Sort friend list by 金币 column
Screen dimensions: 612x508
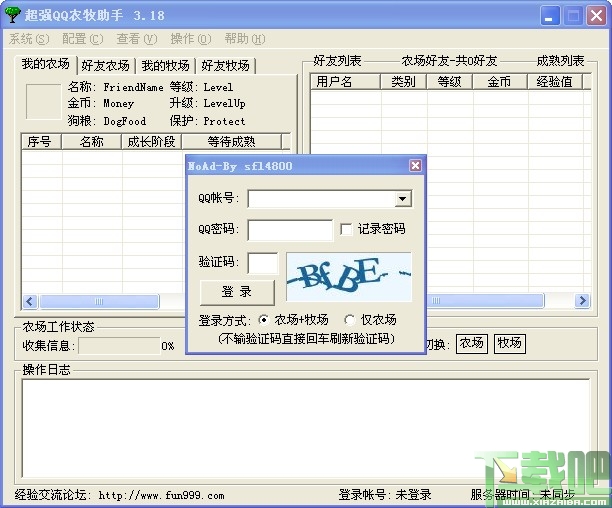500,82
